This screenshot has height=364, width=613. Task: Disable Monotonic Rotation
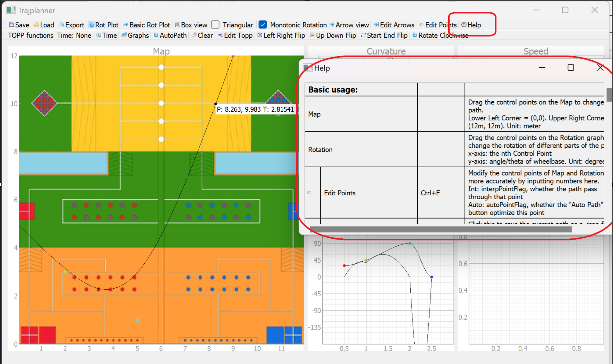click(263, 25)
